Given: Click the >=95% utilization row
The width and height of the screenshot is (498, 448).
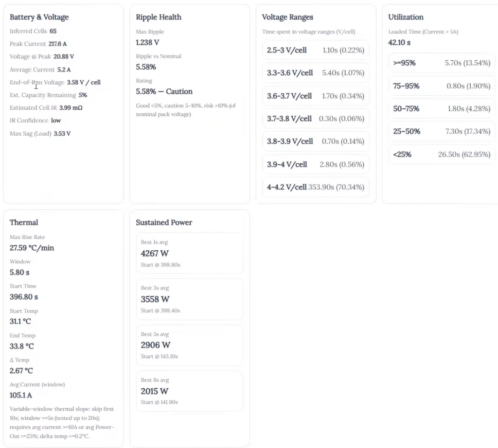Looking at the screenshot, I should 442,63.
